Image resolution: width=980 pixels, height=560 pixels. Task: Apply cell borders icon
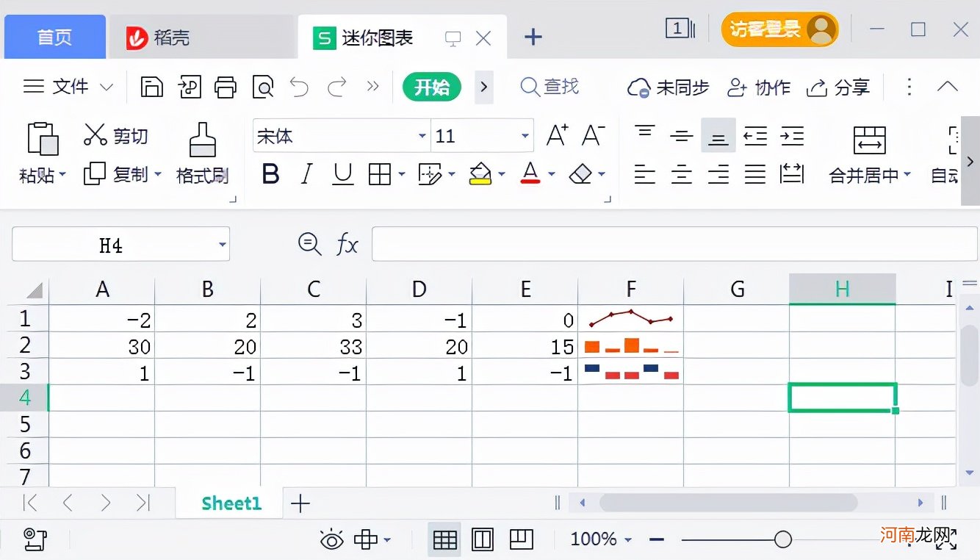[x=380, y=174]
